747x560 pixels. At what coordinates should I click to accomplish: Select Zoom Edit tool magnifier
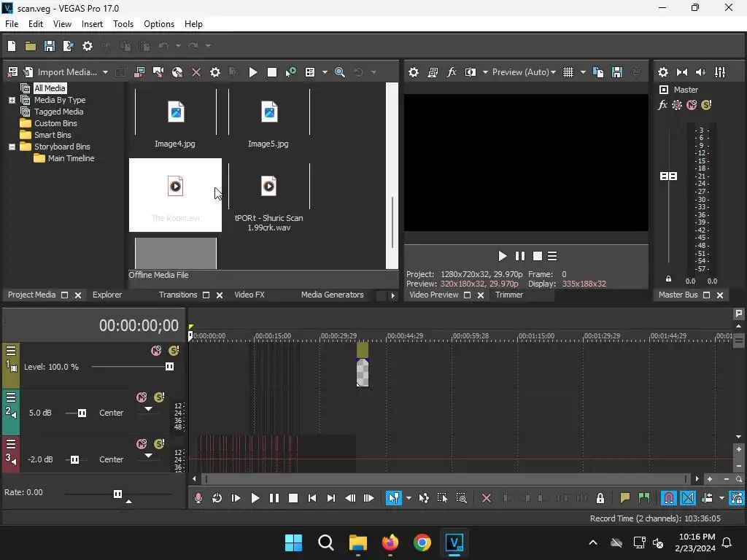click(461, 498)
